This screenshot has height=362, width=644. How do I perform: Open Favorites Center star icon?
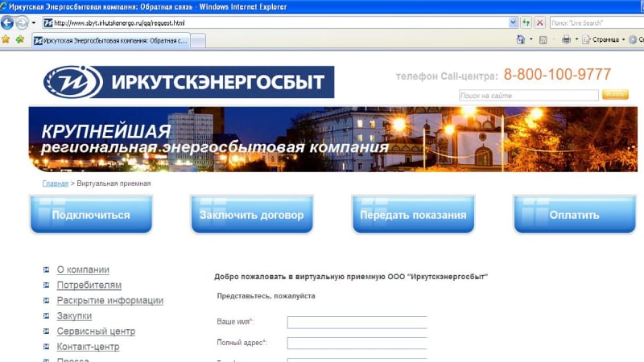pyautogui.click(x=6, y=39)
